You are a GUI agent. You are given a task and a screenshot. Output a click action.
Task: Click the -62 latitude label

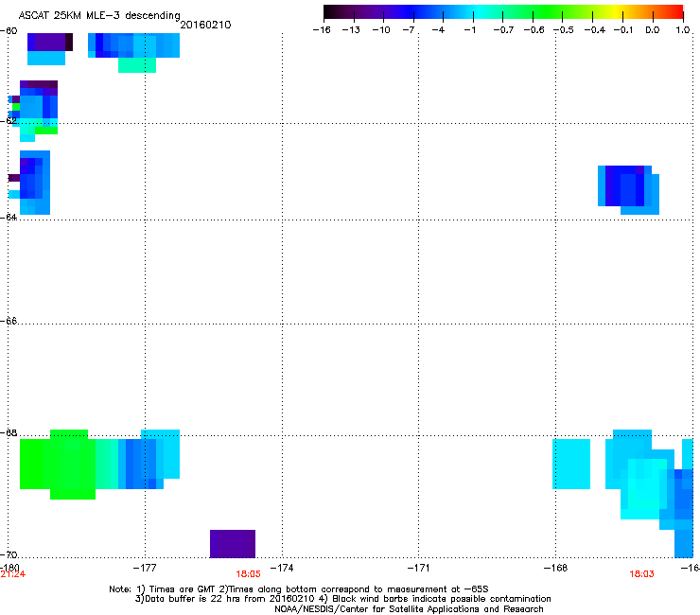(x=9, y=120)
